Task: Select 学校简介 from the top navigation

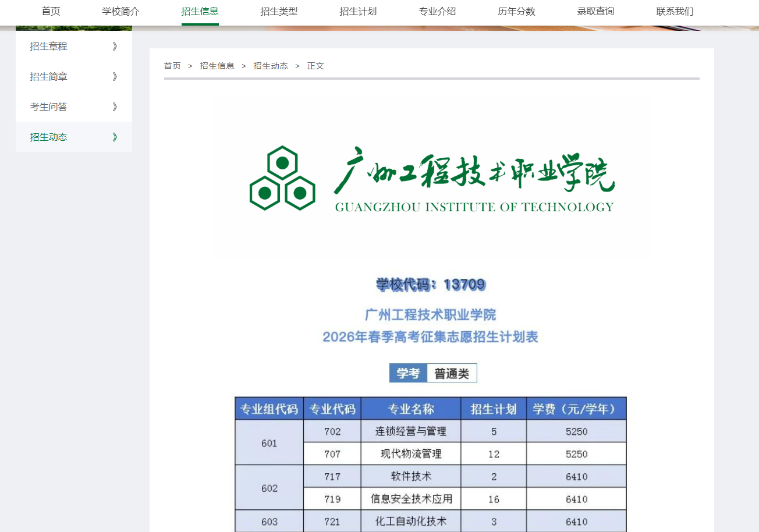Action: [x=120, y=11]
